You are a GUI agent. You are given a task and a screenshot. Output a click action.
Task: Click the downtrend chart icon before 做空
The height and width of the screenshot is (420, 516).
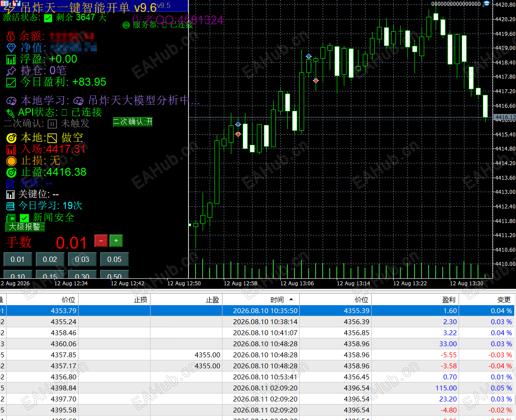pos(52,138)
